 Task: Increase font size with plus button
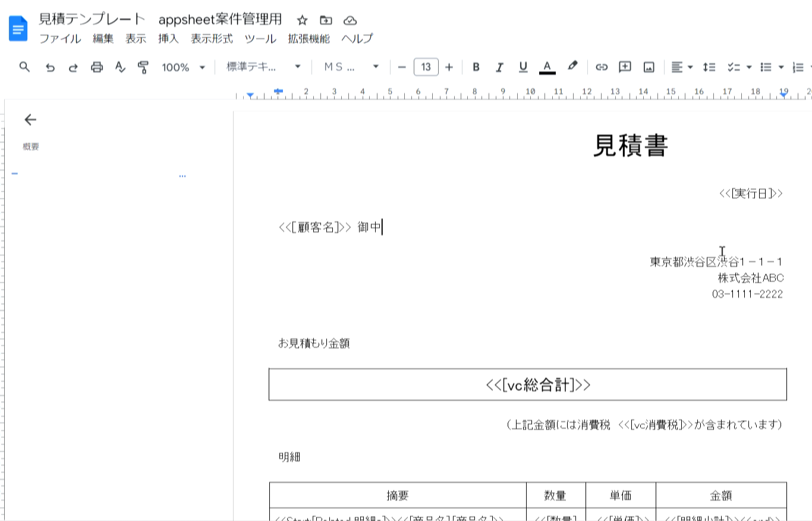coord(449,67)
